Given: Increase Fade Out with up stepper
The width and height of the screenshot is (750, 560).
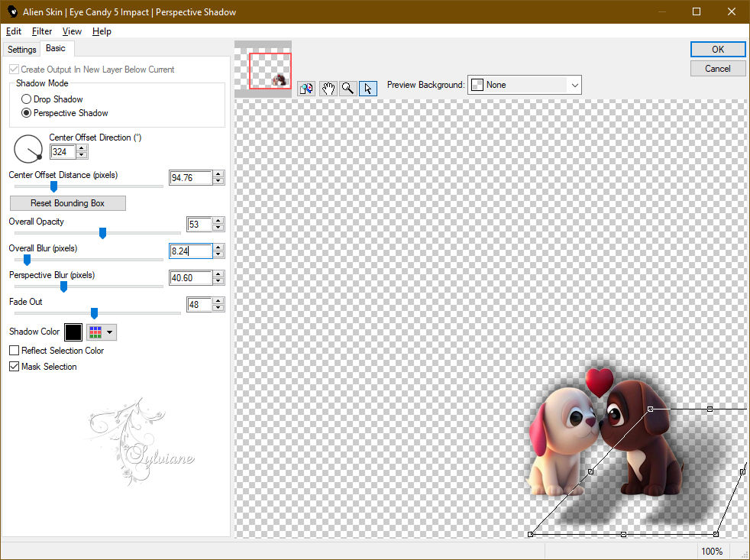Looking at the screenshot, I should (x=218, y=301).
